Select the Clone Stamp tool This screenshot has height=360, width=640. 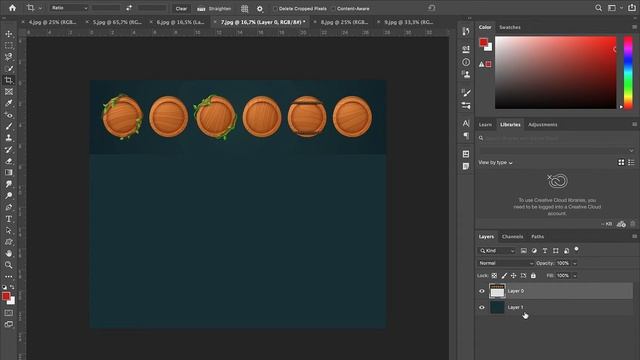point(9,138)
